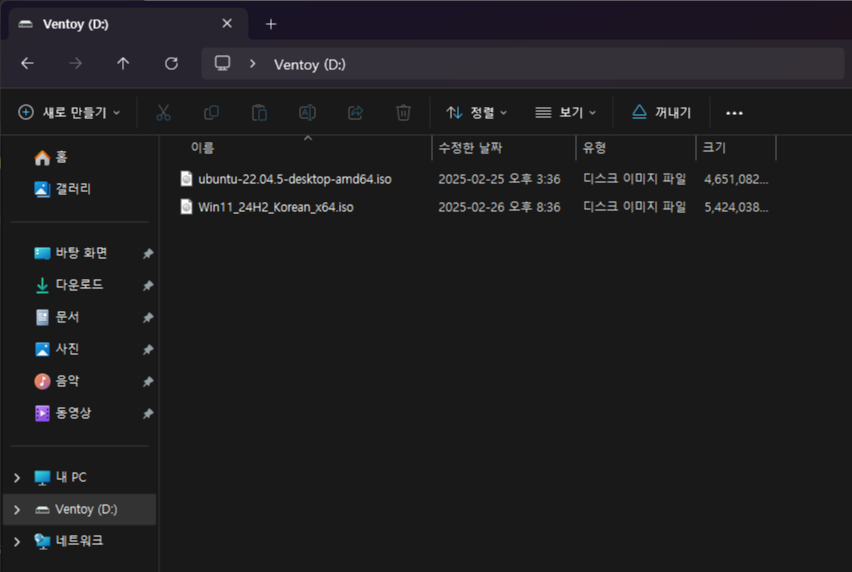Select the Win11_24H2_Korean_x64.iso file
This screenshot has width=852, height=572.
pos(275,207)
